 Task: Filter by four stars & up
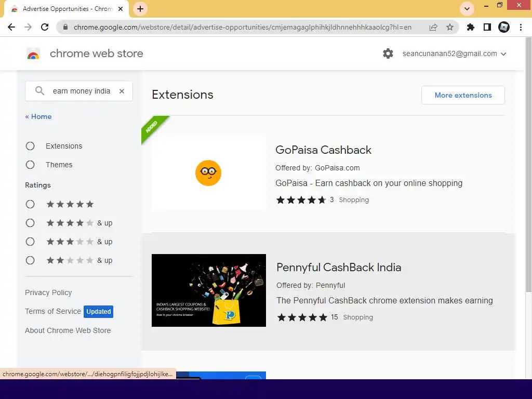[x=30, y=223]
